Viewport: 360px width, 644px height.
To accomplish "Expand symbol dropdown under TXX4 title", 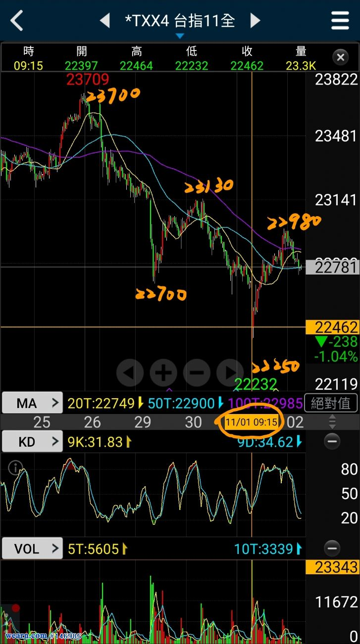I will tap(180, 36).
